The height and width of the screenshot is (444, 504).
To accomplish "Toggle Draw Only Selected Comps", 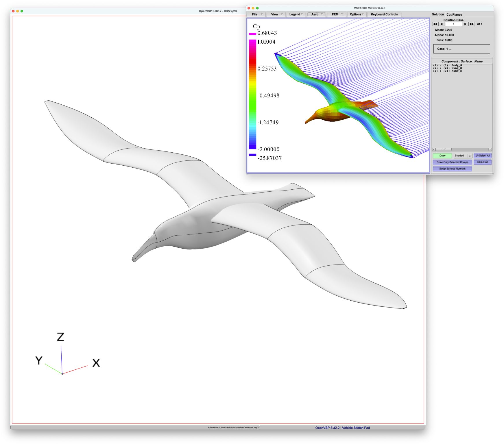I will pyautogui.click(x=452, y=162).
